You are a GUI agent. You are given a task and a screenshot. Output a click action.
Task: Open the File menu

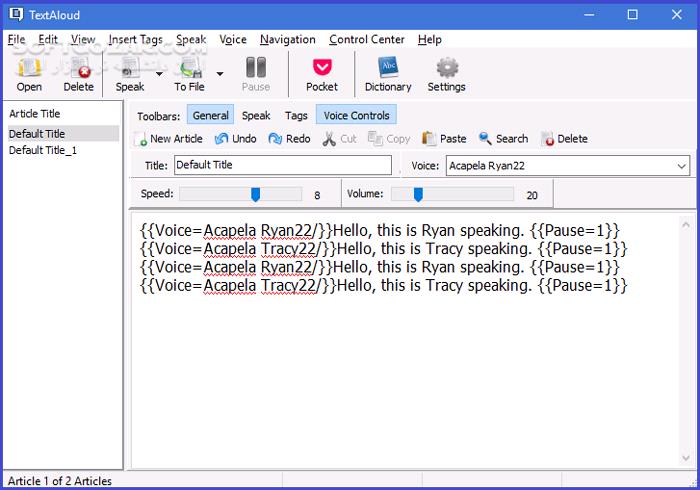pos(16,40)
